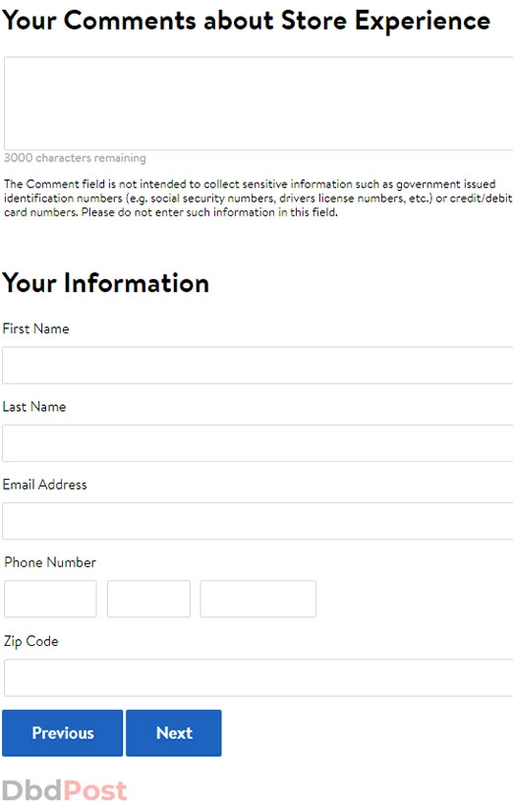Click into the Email Address field
The height and width of the screenshot is (812, 513).
257,521
